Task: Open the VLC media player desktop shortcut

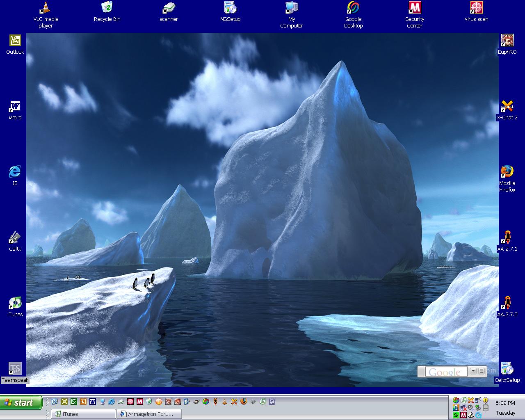Action: tap(46, 8)
